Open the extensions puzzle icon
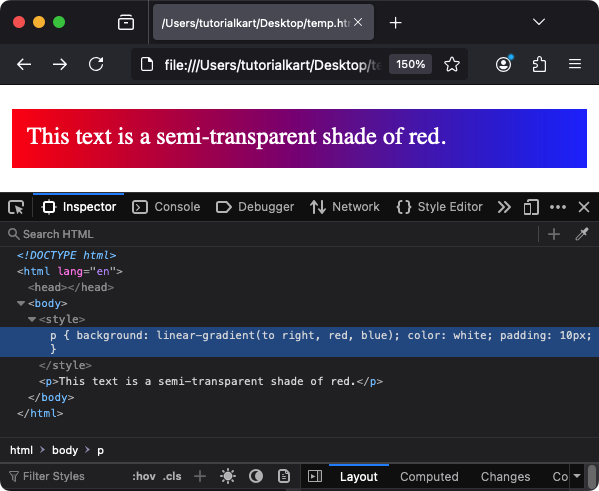 tap(539, 64)
